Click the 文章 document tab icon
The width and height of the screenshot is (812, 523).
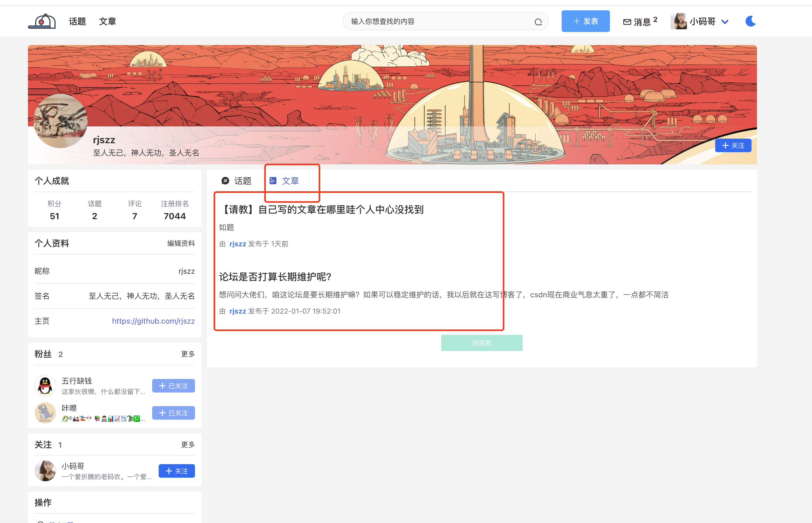pos(273,181)
